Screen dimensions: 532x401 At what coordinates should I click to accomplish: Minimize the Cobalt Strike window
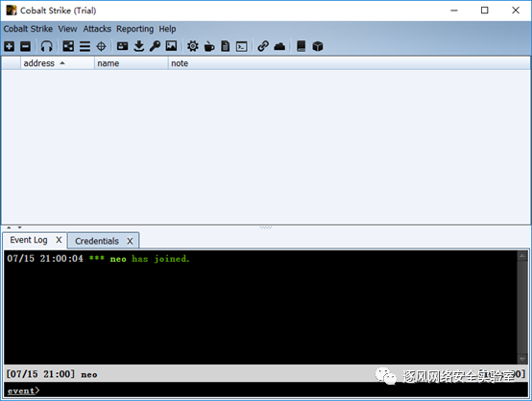454,11
